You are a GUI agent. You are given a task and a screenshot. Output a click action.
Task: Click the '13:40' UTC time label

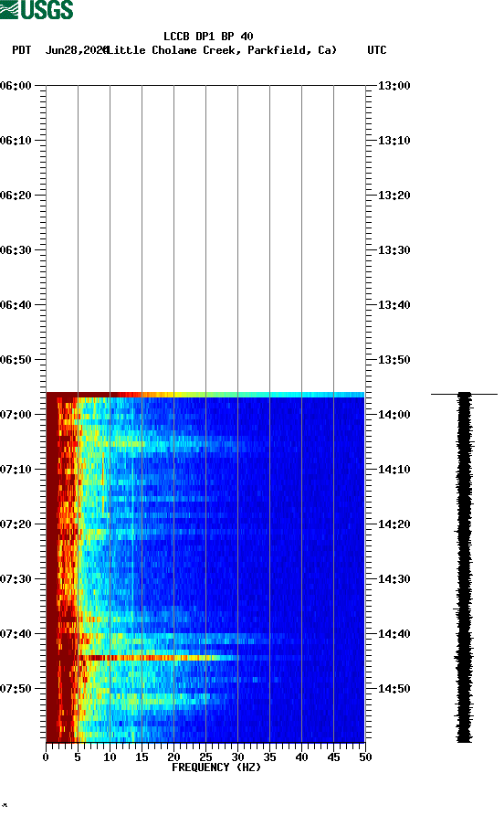pos(394,305)
